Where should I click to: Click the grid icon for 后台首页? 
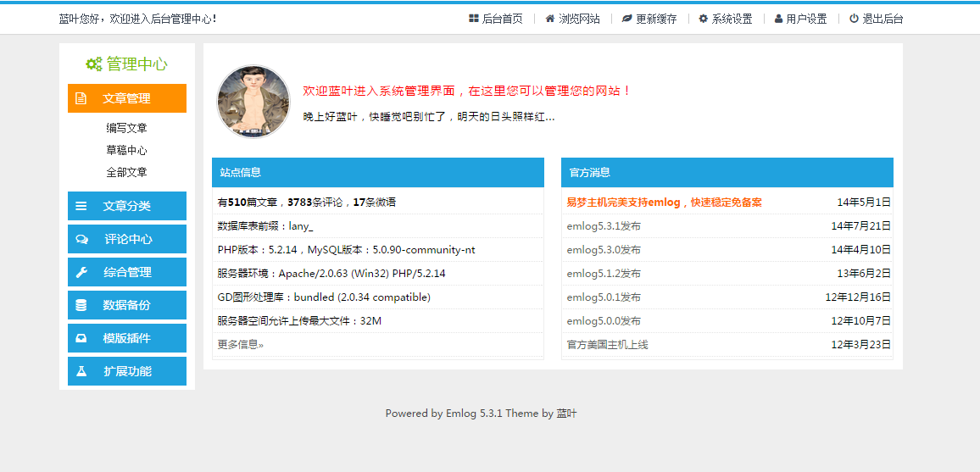coord(474,19)
